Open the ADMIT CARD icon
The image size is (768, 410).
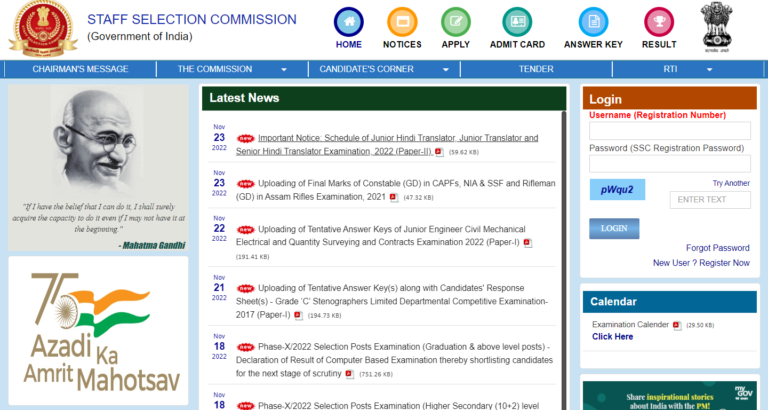coord(517,22)
